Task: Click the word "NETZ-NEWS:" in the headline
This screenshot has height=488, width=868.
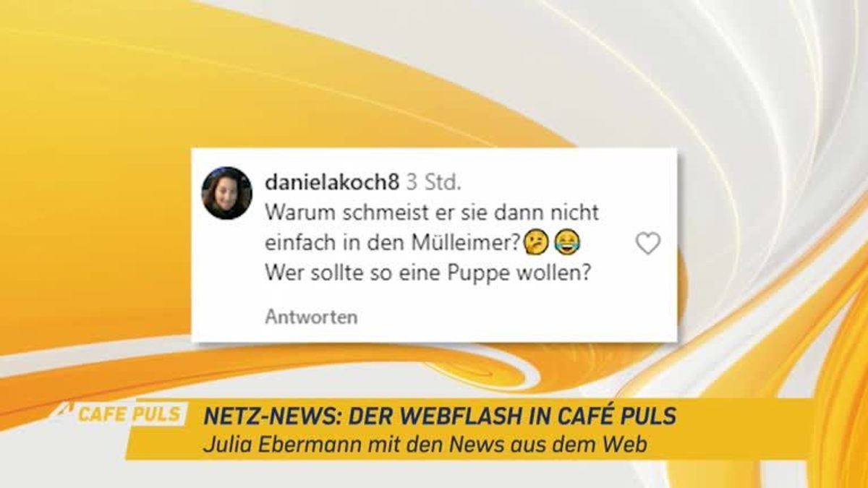Action: (x=268, y=416)
